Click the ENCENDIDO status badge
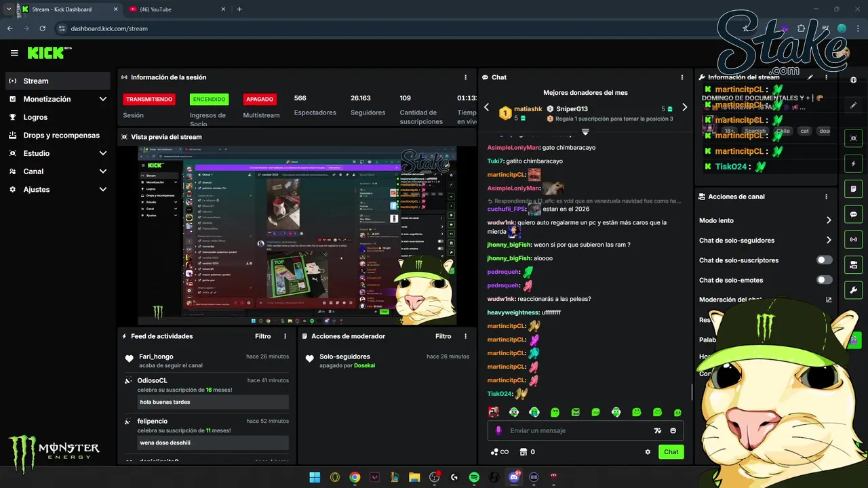 pos(209,99)
